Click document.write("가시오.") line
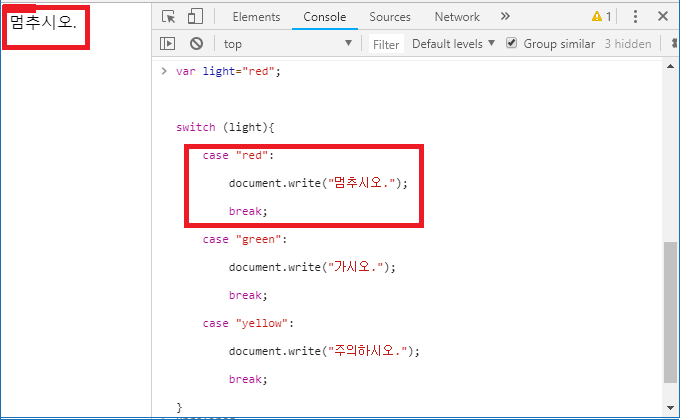The width and height of the screenshot is (680, 420). point(312,267)
